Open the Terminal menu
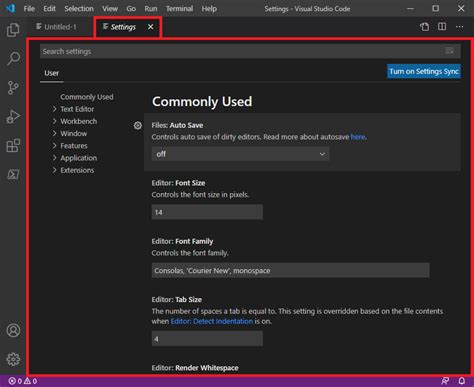The image size is (474, 387). point(179,9)
